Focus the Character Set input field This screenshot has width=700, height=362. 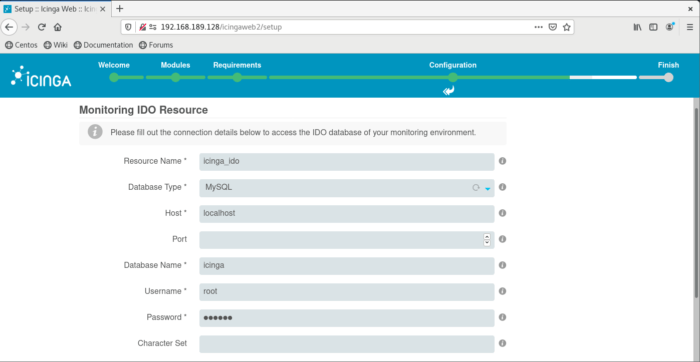click(346, 344)
